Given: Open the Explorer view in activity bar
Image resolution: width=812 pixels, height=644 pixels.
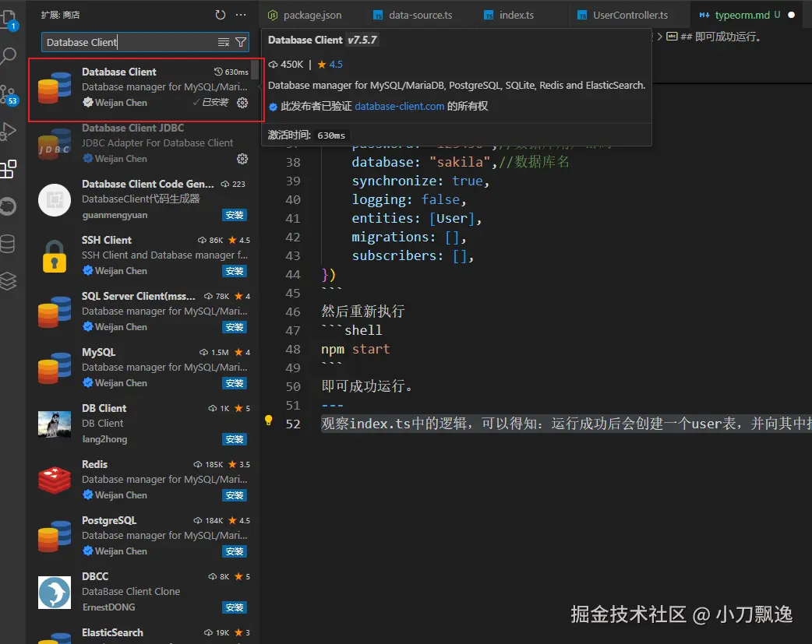Looking at the screenshot, I should 9,19.
